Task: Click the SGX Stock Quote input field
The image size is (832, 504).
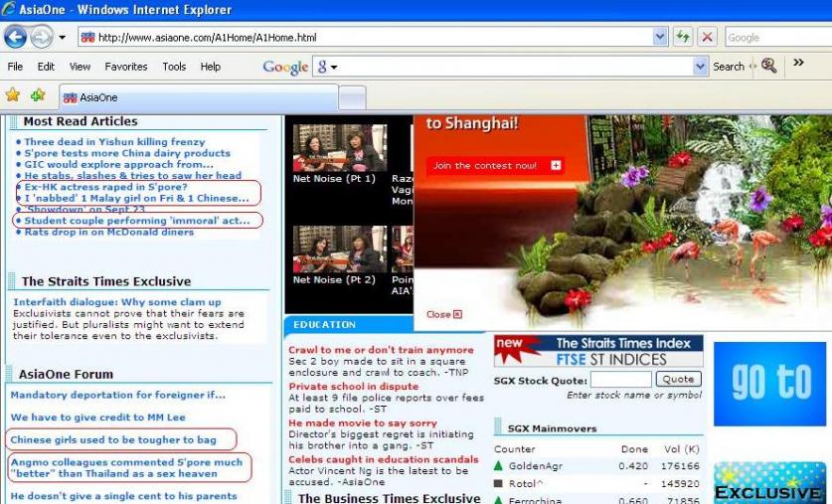Action: click(x=621, y=380)
